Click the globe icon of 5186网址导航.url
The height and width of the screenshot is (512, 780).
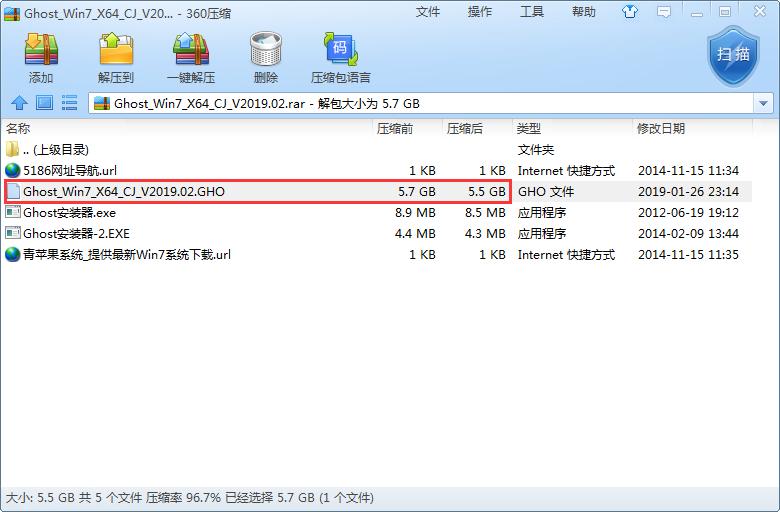(x=12, y=170)
